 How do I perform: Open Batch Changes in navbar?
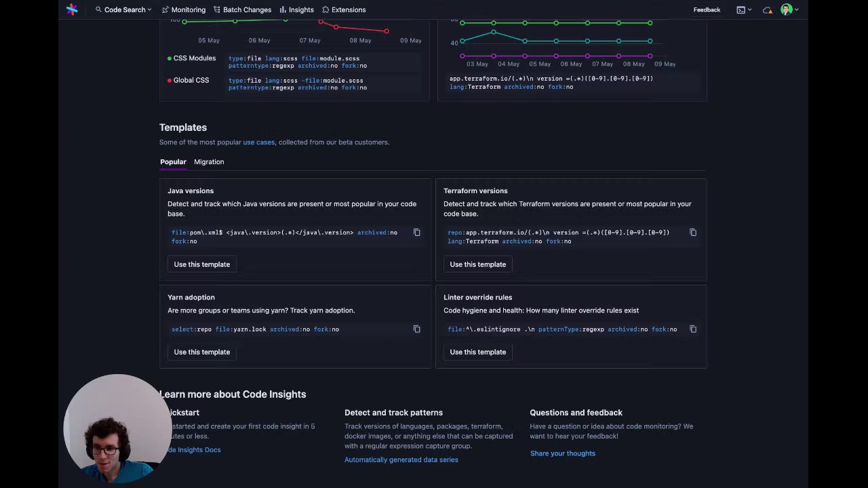point(242,9)
